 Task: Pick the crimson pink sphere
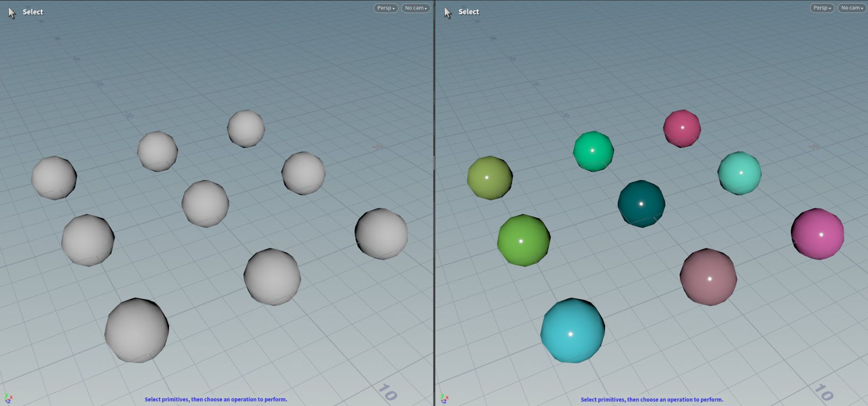682,129
